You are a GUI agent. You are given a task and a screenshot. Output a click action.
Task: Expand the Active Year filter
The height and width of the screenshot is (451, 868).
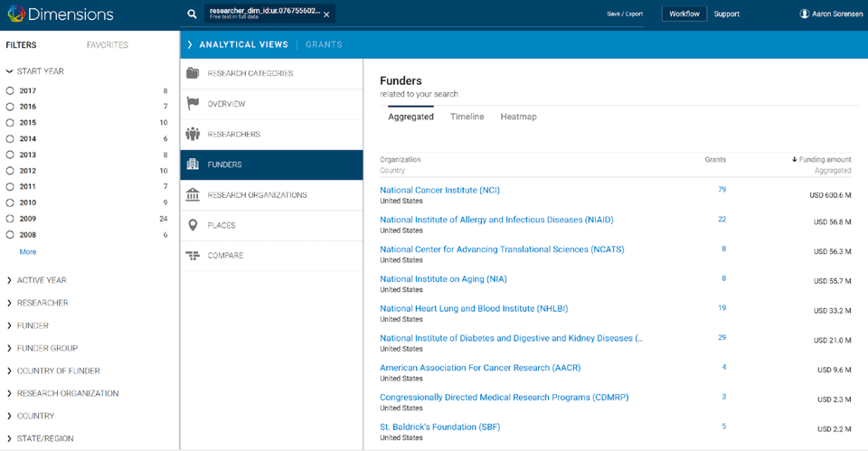pyautogui.click(x=41, y=280)
